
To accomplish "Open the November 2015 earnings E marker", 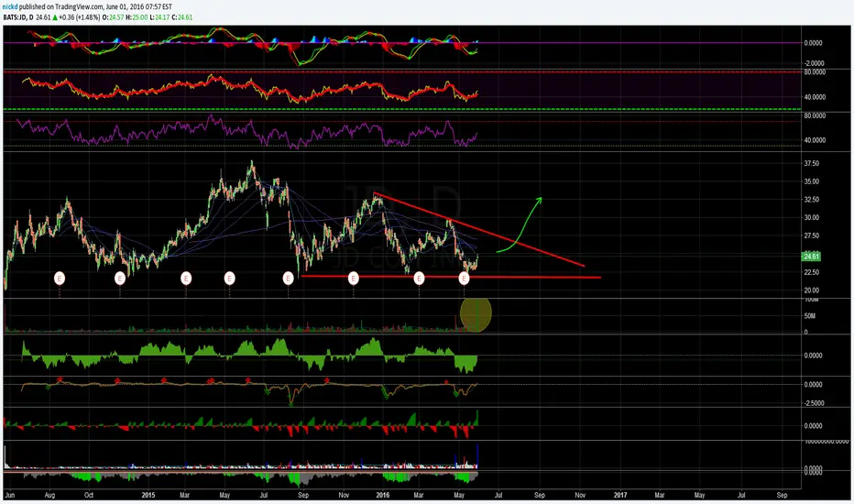I will click(354, 279).
